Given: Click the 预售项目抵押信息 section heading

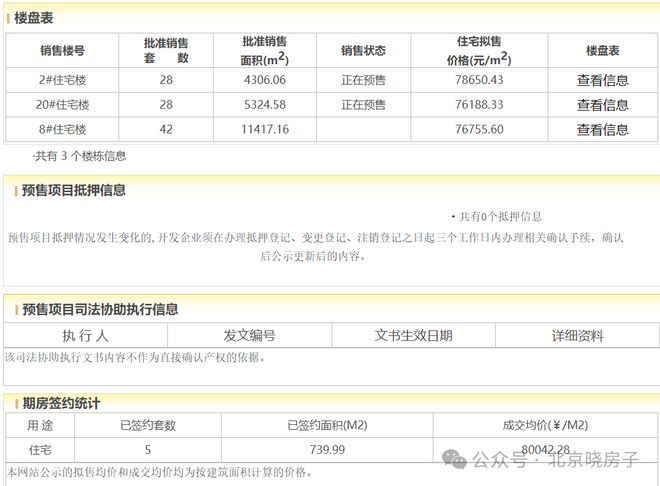Looking at the screenshot, I should (x=74, y=190).
